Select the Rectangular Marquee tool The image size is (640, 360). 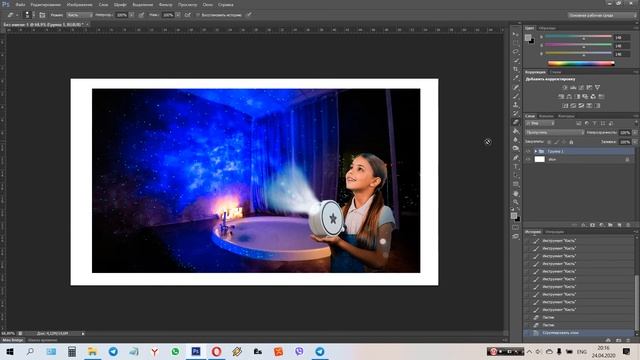coord(516,43)
